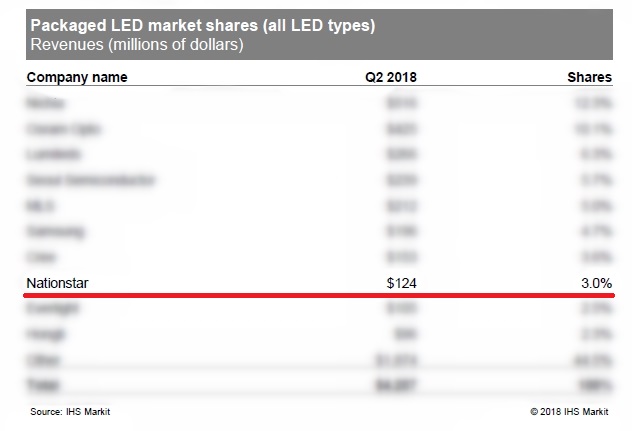This screenshot has height=431, width=632.
Task: Click the $124 revenue value
Action: coord(401,284)
